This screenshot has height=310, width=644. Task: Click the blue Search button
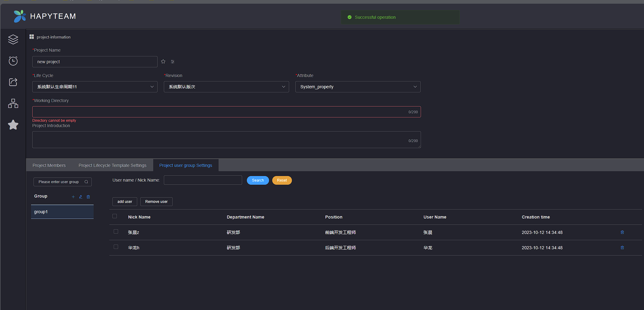(x=258, y=180)
